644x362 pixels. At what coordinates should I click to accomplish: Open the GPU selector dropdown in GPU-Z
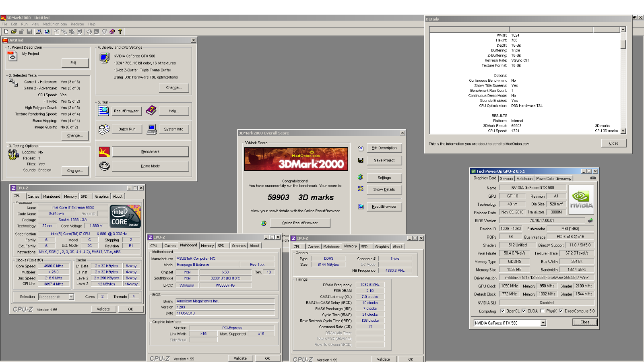(543, 323)
